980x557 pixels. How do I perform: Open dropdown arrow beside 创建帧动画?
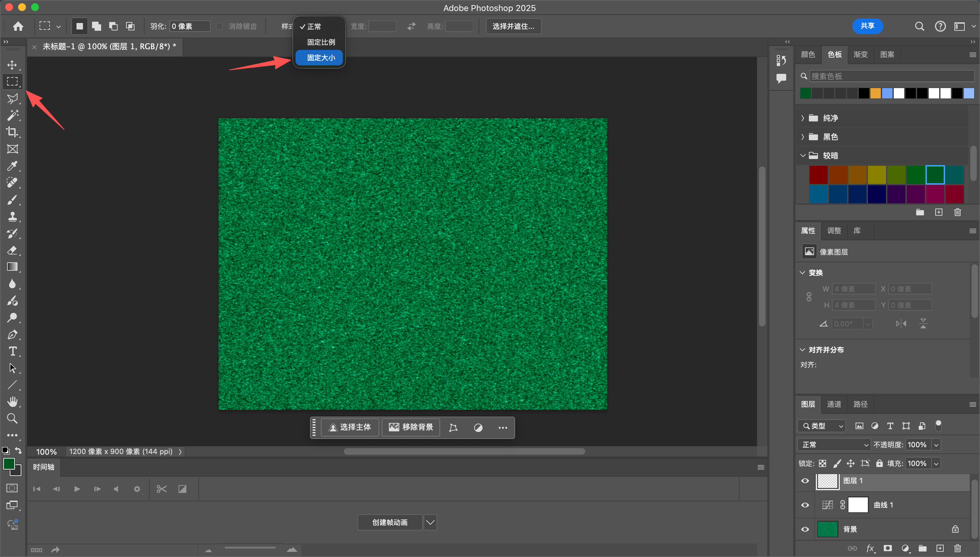click(430, 522)
